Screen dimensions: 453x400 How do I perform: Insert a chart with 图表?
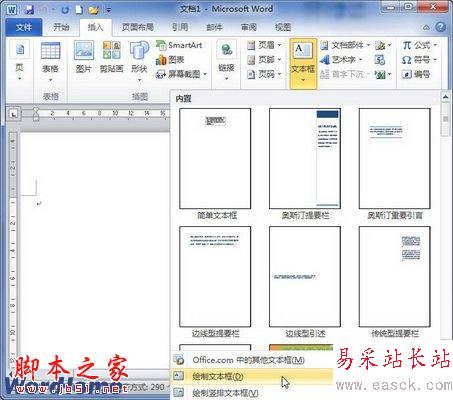point(170,60)
